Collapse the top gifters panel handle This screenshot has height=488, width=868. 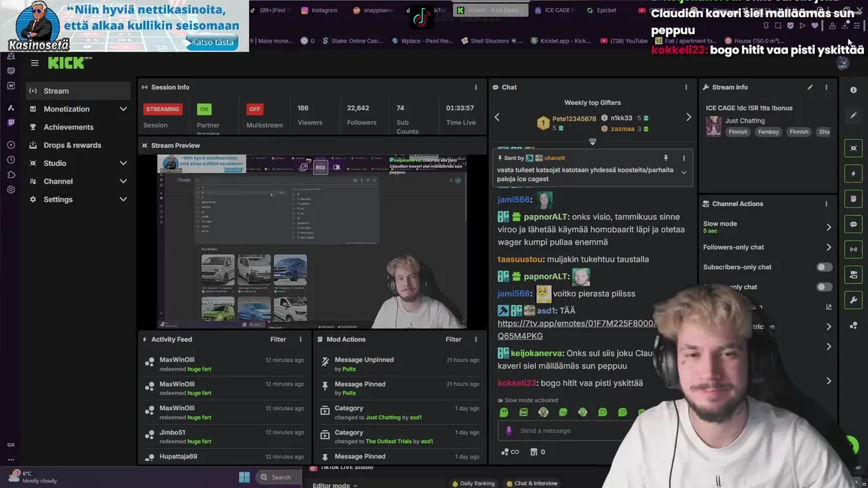pos(592,142)
